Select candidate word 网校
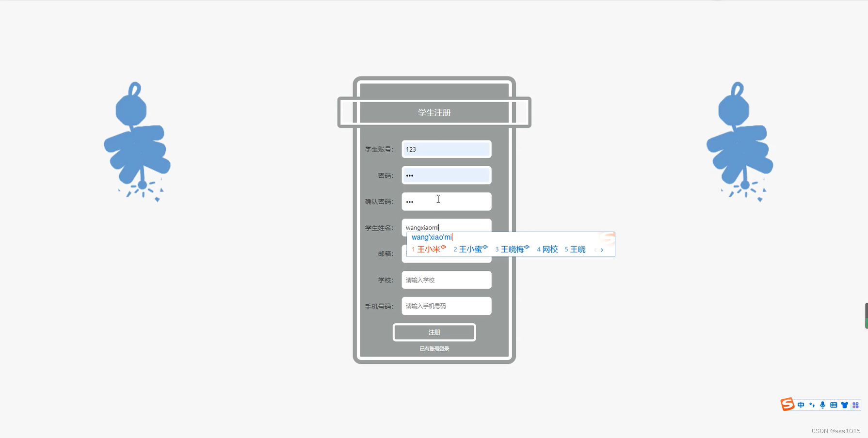The image size is (868, 438). 550,249
